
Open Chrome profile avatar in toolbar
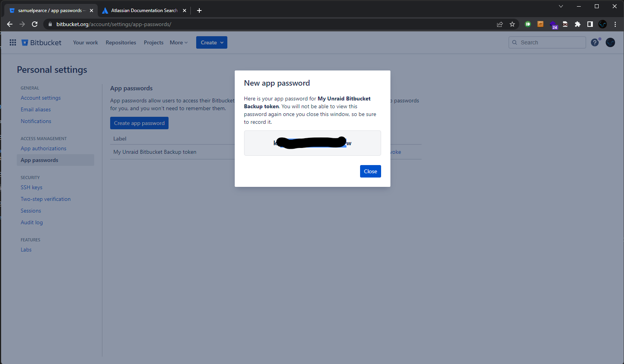coord(603,24)
